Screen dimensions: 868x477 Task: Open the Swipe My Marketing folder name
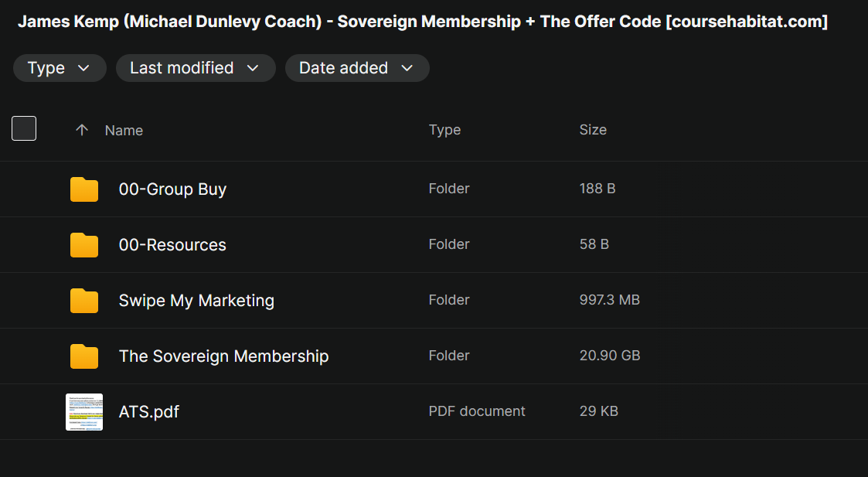(x=196, y=301)
